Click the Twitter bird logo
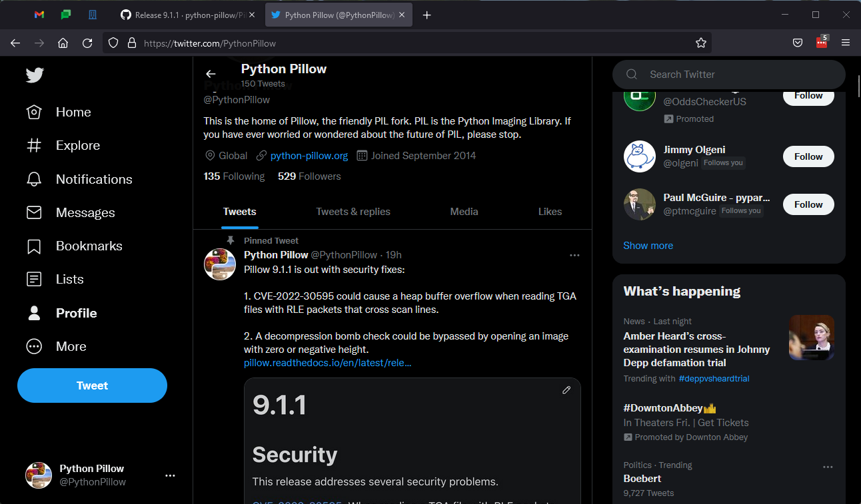Screen dimensions: 861x504 pyautogui.click(x=34, y=75)
